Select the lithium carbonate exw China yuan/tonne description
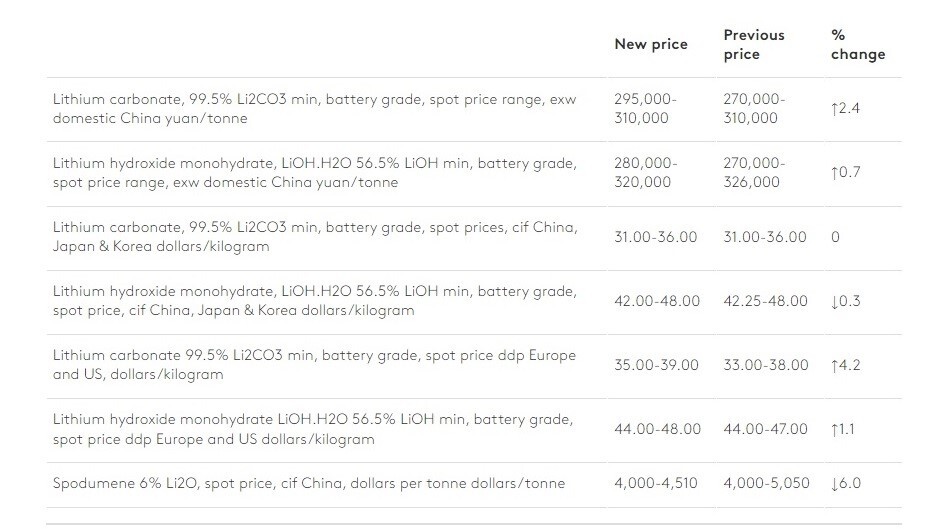The height and width of the screenshot is (529, 931). [315, 109]
